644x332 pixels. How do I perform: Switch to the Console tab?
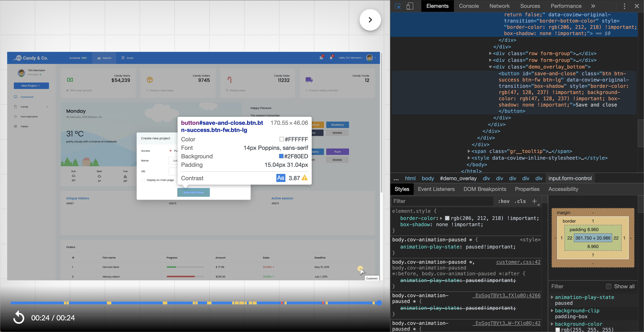pyautogui.click(x=468, y=6)
